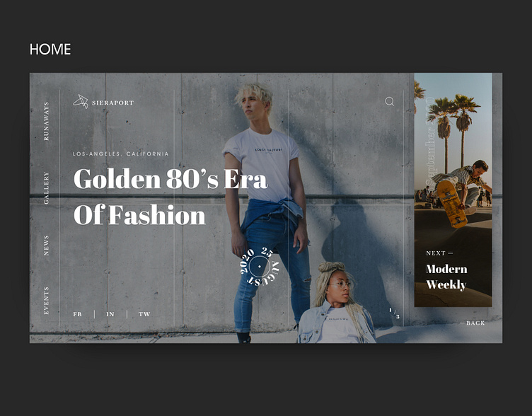
Task: Open the RUNAWAYS vertical menu item
Action: [47, 121]
